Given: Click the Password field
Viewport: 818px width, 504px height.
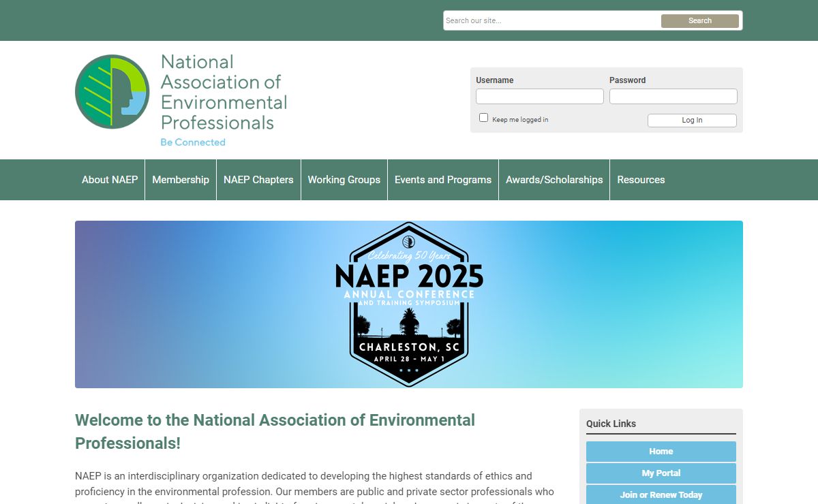Looking at the screenshot, I should point(673,97).
